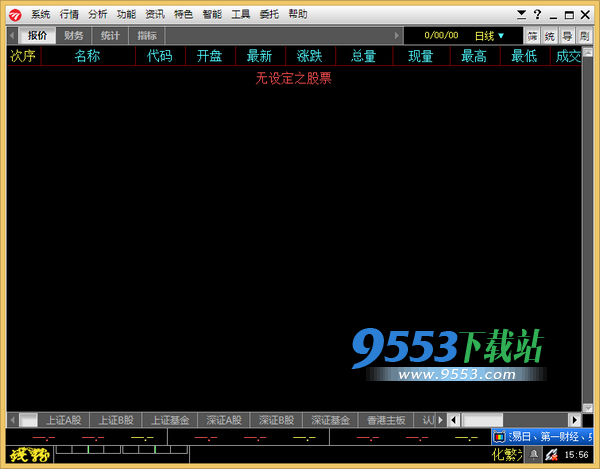Click the left arrow beside the 报价 tab

(x=12, y=36)
